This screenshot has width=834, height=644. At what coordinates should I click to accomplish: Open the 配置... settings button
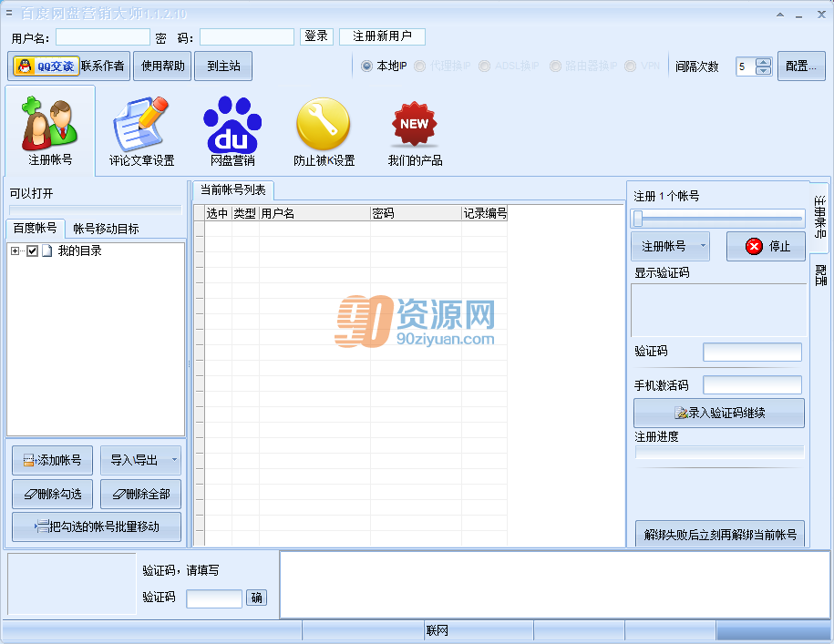801,66
